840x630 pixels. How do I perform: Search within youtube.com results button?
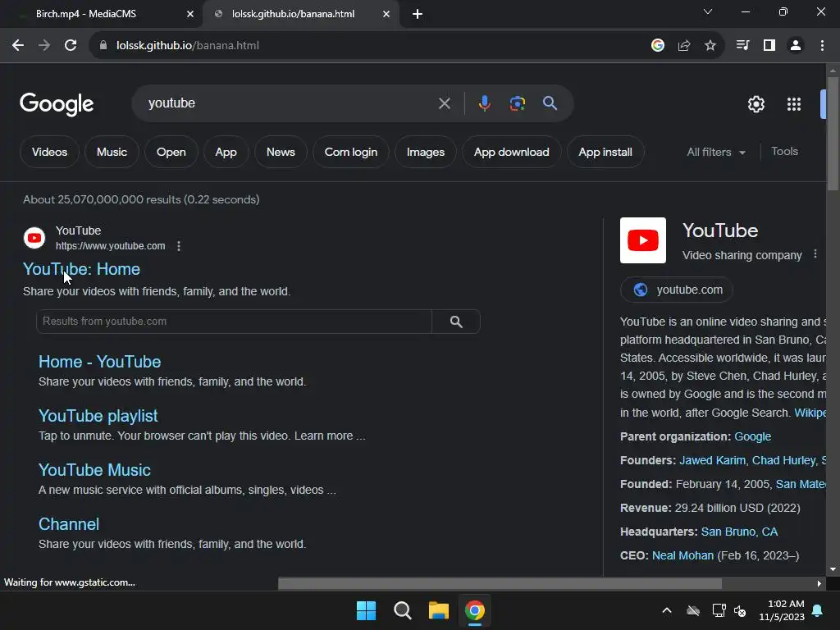[456, 322]
